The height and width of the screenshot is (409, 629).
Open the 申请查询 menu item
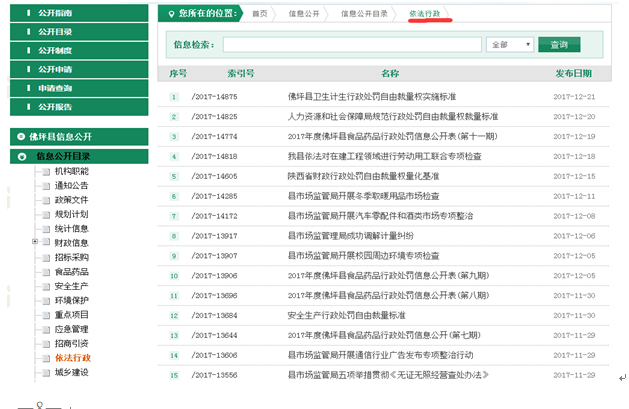tap(56, 88)
